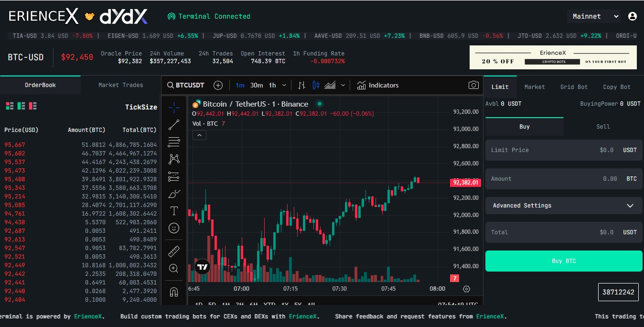Set chart interval to 1h

coord(272,85)
